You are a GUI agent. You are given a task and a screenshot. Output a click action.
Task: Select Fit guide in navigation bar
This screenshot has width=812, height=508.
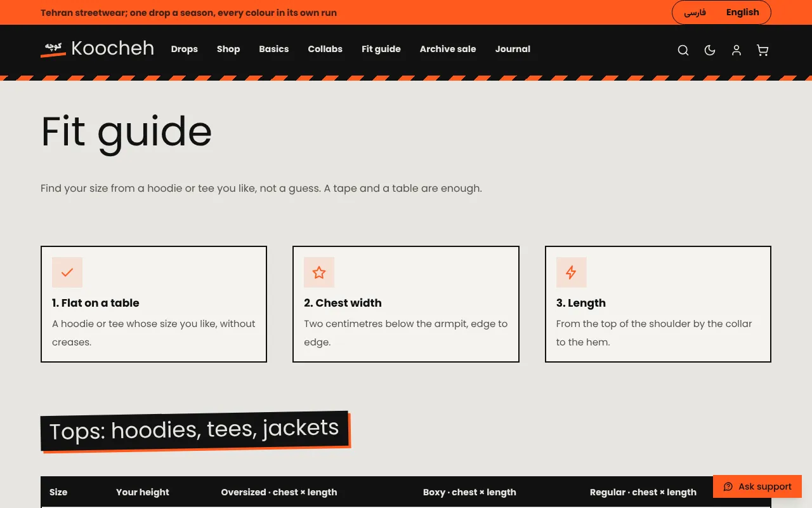[381, 49]
